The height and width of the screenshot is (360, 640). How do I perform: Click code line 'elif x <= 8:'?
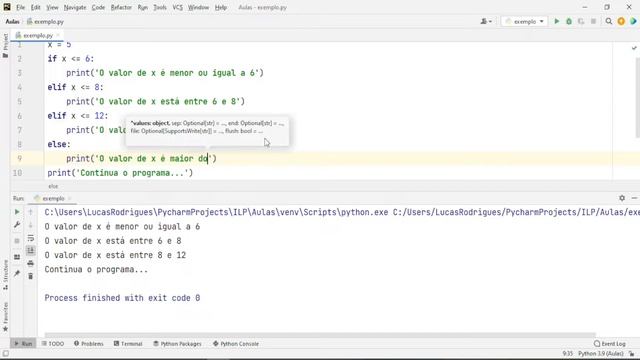tap(76, 87)
